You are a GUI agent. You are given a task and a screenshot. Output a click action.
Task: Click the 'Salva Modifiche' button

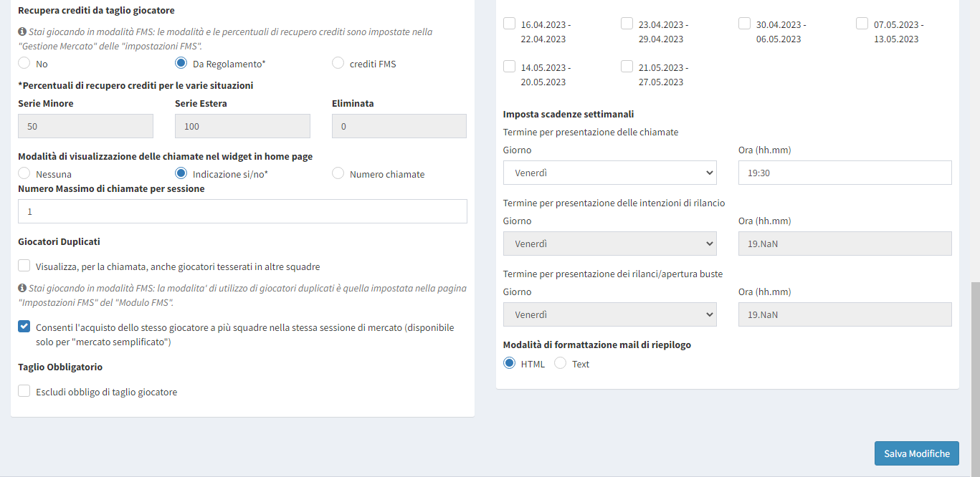click(x=916, y=453)
